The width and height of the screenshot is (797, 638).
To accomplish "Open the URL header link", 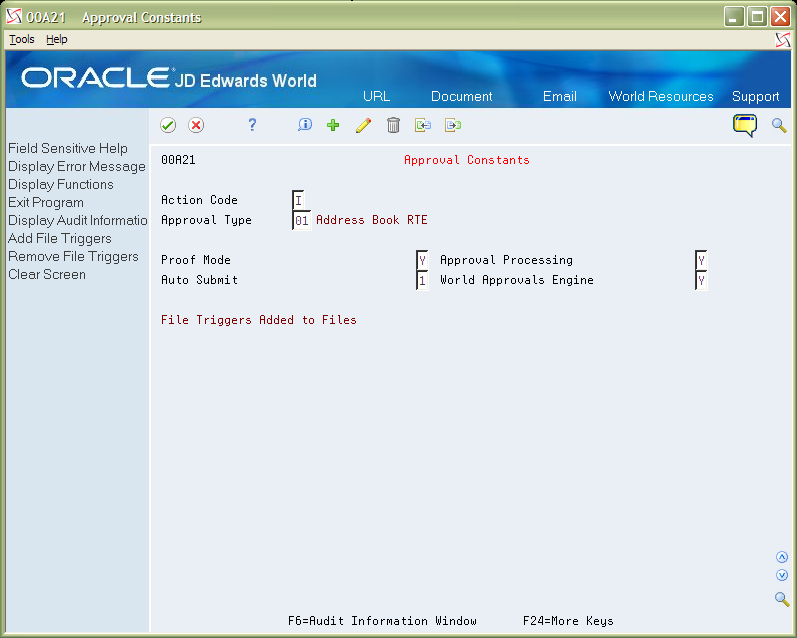I will coord(377,96).
